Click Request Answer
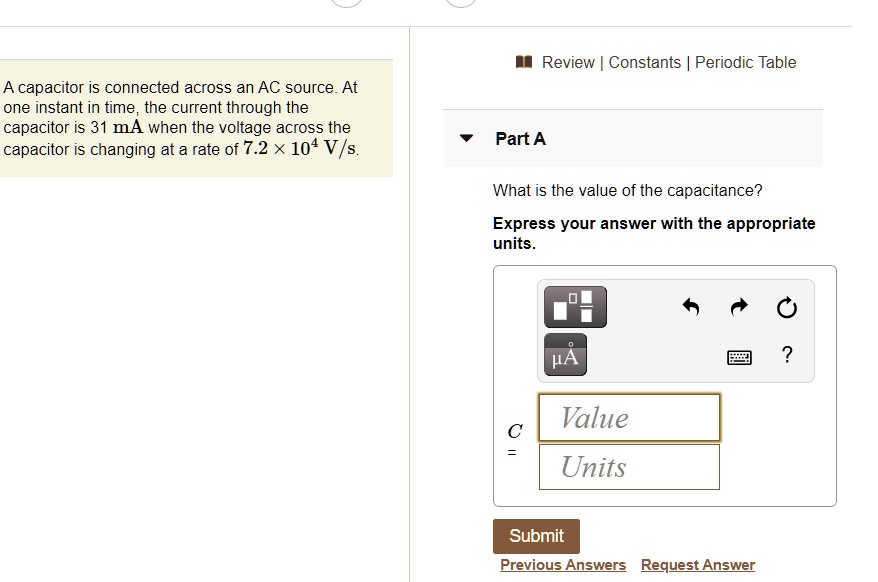878x582 pixels. 698,564
